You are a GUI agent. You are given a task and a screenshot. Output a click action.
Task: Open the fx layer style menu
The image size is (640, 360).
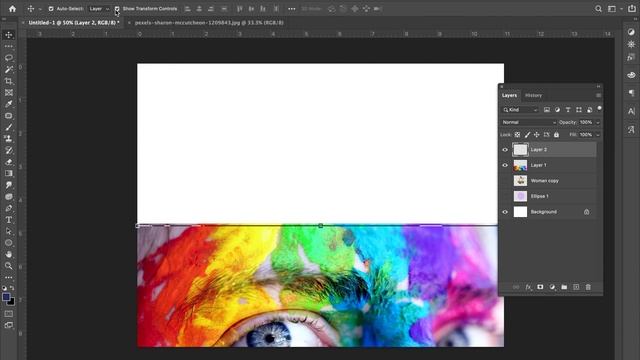[x=528, y=287]
